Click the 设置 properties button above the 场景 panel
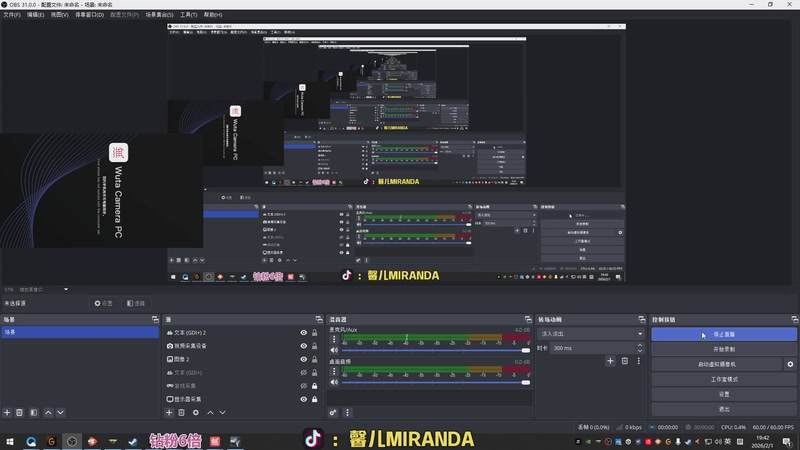This screenshot has height=450, width=800. pos(103,303)
